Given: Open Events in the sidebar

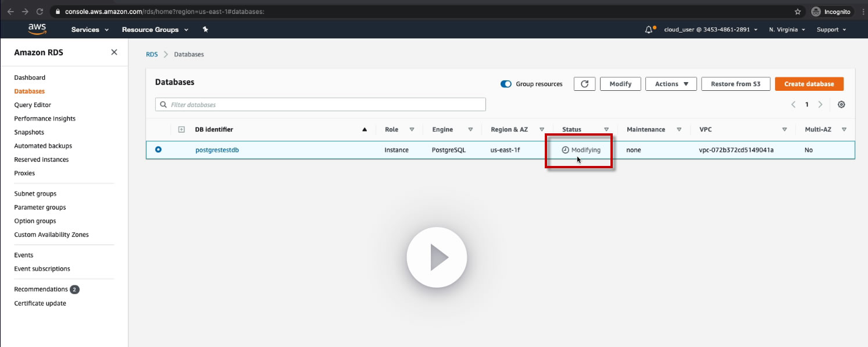Looking at the screenshot, I should pyautogui.click(x=24, y=255).
